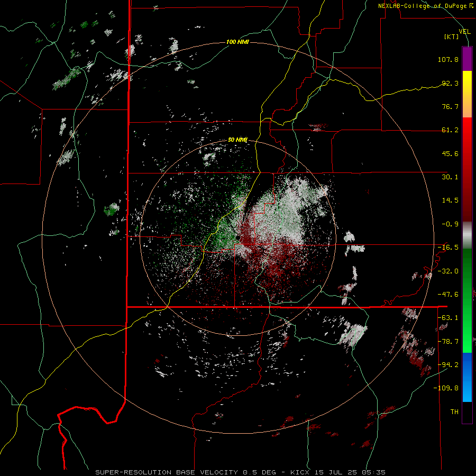Click the 50 NMI range ring label
476x476 pixels.
point(237,140)
